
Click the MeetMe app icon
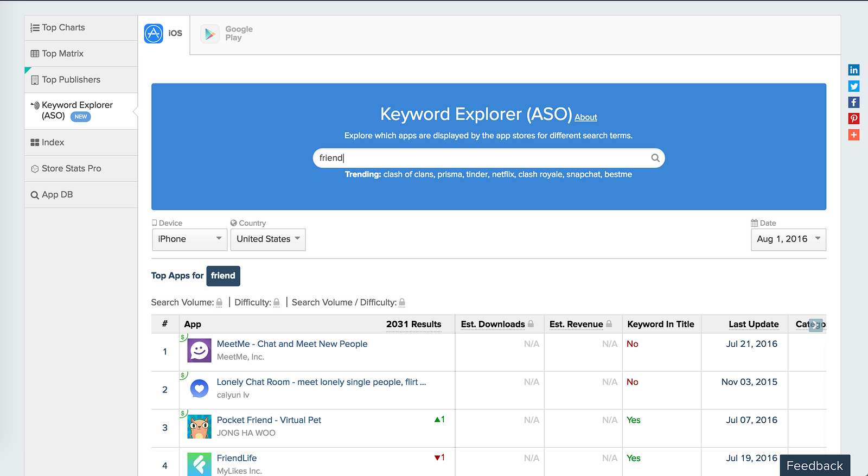tap(199, 351)
